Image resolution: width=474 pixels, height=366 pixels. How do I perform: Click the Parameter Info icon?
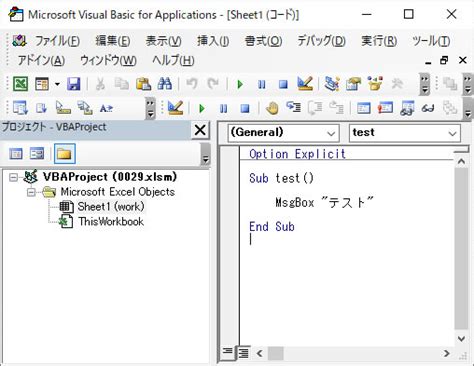coord(85,108)
